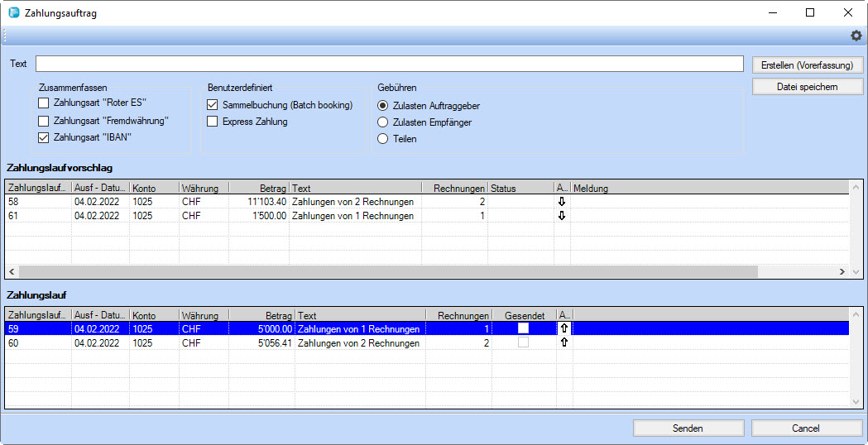Enable Express Zahlung checkbox

click(213, 122)
